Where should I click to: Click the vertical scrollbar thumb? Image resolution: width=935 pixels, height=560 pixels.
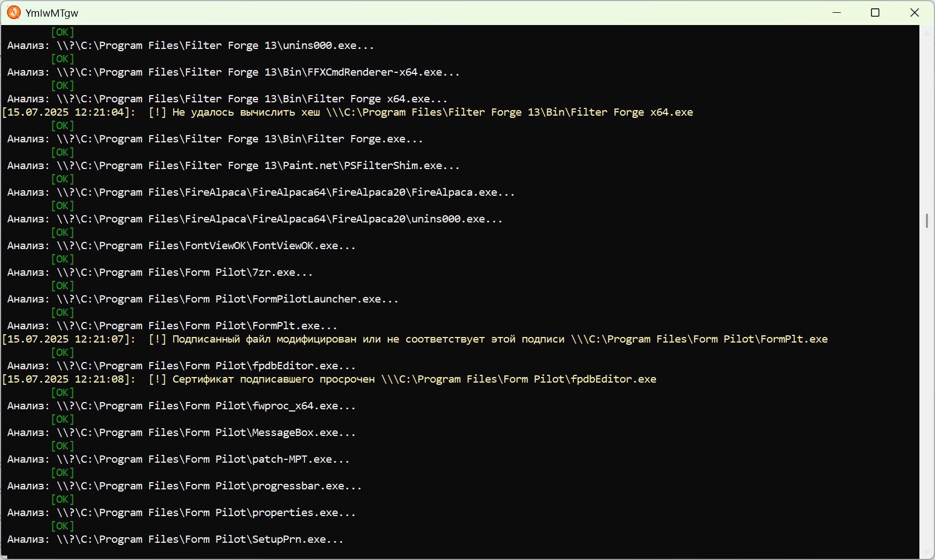tap(927, 221)
